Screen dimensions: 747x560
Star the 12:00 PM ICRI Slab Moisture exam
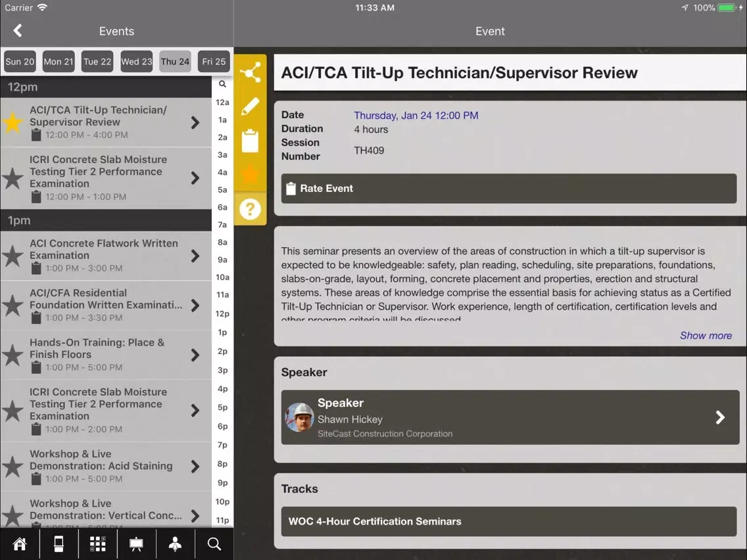coord(13,179)
